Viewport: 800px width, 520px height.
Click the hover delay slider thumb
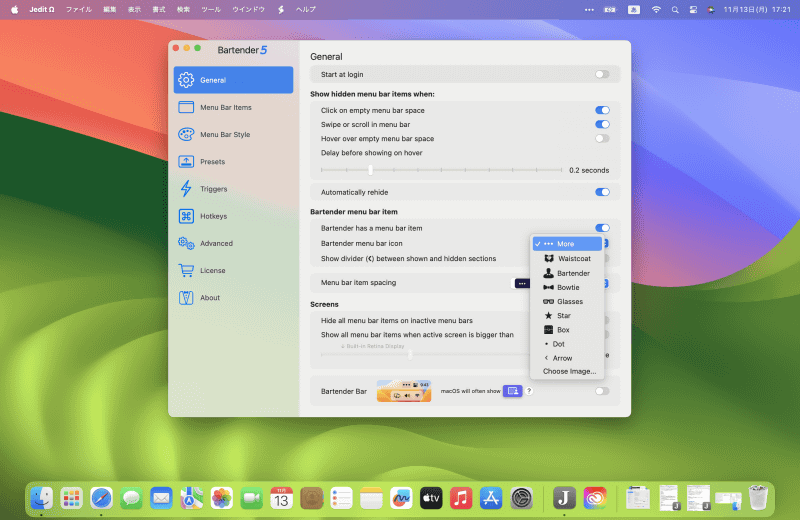point(370,170)
